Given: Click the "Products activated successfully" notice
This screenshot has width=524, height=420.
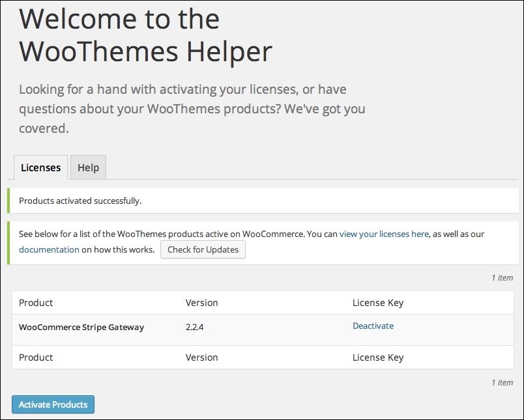Looking at the screenshot, I should [x=263, y=201].
